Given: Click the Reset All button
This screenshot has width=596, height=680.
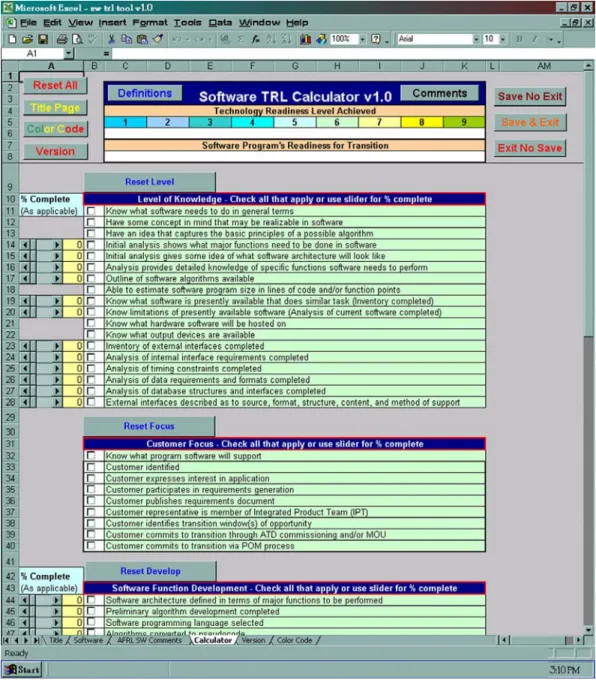Looking at the screenshot, I should pyautogui.click(x=55, y=85).
